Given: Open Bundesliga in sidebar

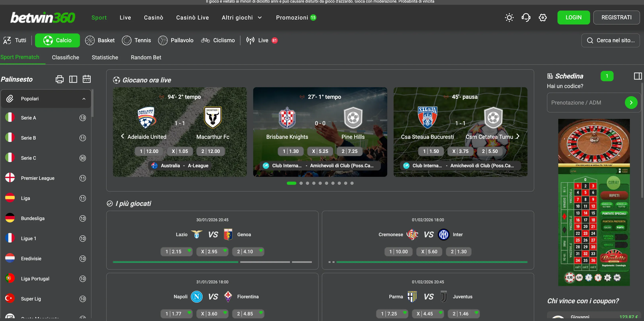Looking at the screenshot, I should 46,218.
